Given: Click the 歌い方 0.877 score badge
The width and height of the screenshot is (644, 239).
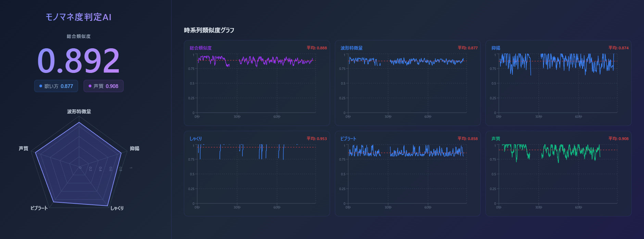Looking at the screenshot, I should click(56, 86).
